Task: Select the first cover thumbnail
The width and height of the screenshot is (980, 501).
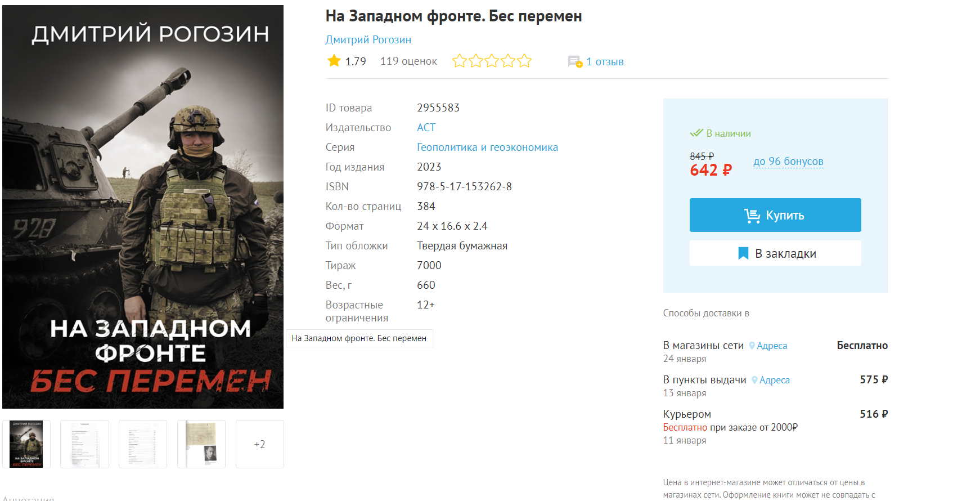Action: 26,444
